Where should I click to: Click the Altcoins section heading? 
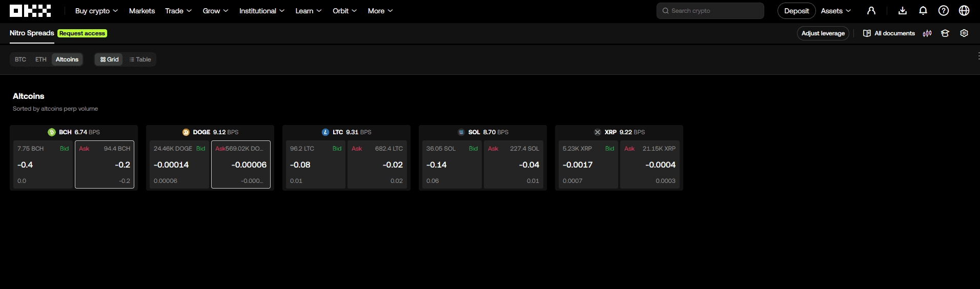[29, 96]
